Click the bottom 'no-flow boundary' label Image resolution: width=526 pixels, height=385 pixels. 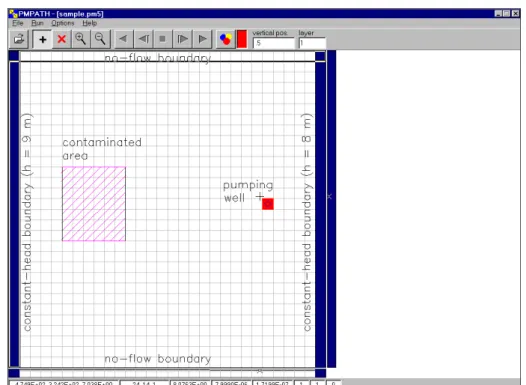158,359
